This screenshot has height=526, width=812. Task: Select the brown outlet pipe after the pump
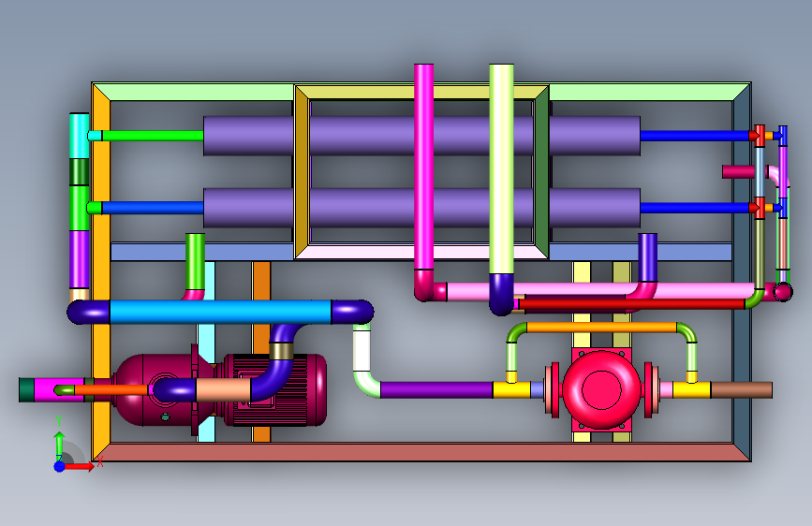coord(742,390)
